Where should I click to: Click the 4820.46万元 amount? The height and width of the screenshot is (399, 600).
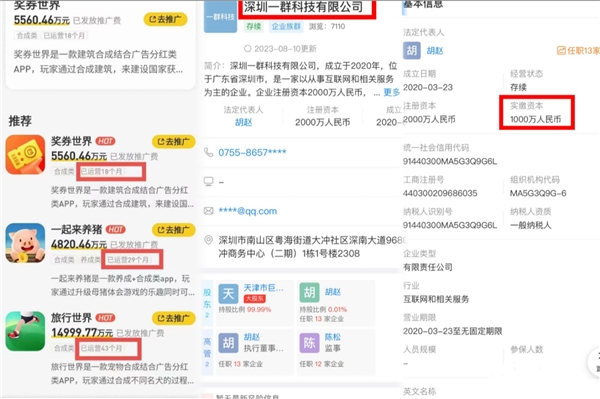pyautogui.click(x=79, y=244)
